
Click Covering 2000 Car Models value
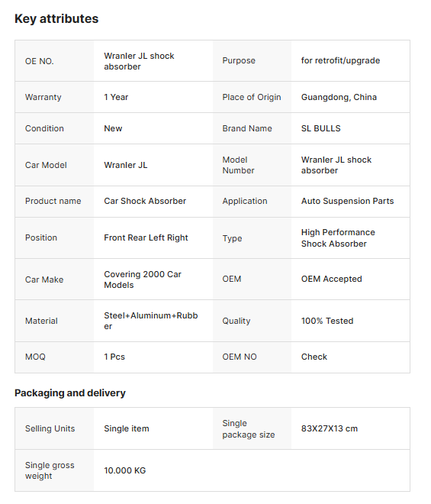point(143,279)
